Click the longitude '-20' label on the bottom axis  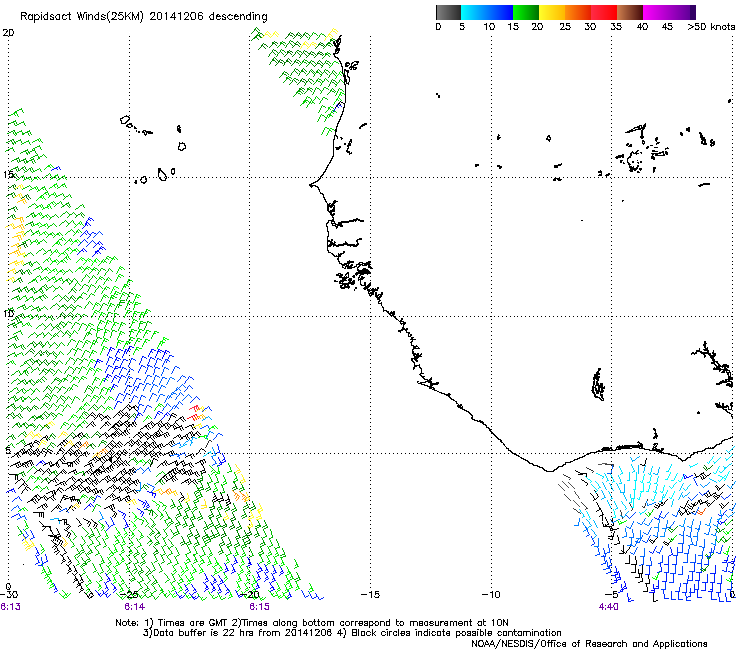tap(250, 595)
